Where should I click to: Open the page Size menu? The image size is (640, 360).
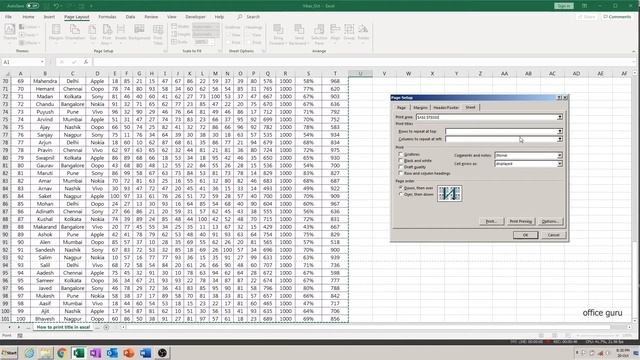click(x=93, y=33)
